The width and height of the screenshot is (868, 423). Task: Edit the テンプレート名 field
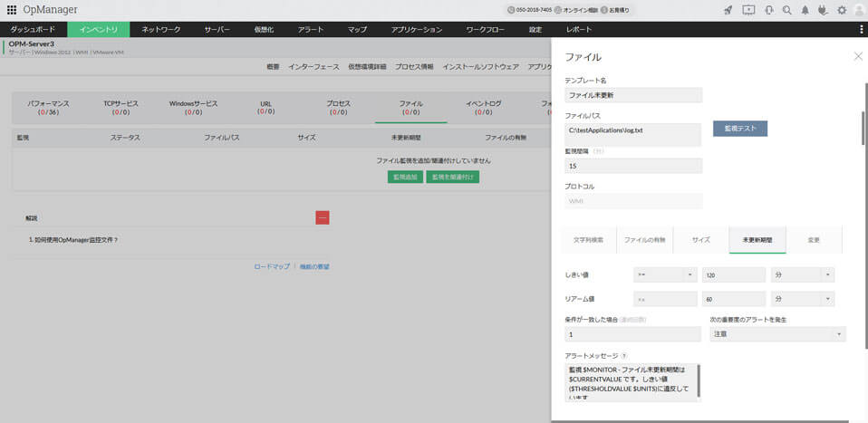point(633,95)
